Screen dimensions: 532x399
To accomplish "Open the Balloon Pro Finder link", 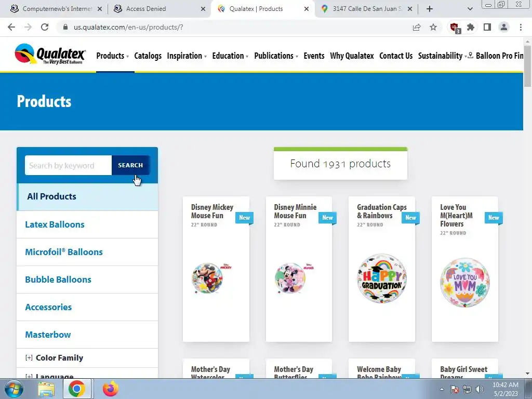I will click(x=496, y=56).
